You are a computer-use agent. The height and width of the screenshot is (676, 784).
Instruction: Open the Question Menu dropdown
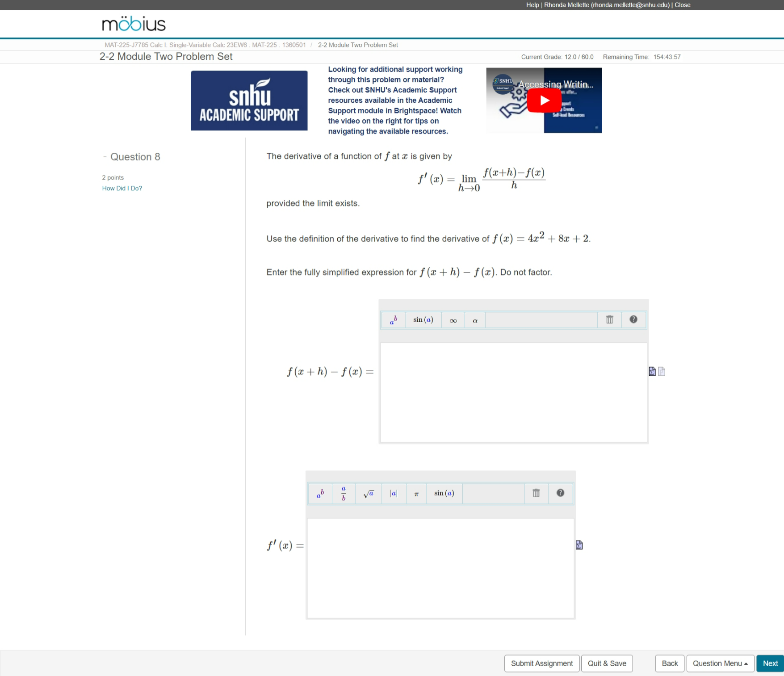[x=720, y=663]
